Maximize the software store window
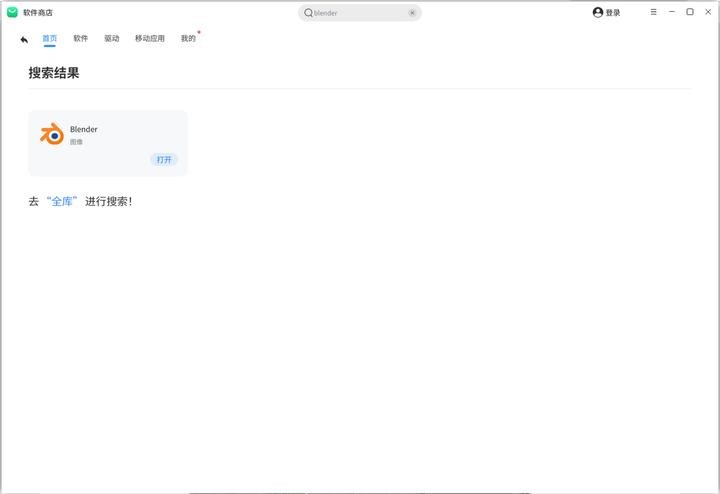Image resolution: width=720 pixels, height=494 pixels. (x=690, y=12)
